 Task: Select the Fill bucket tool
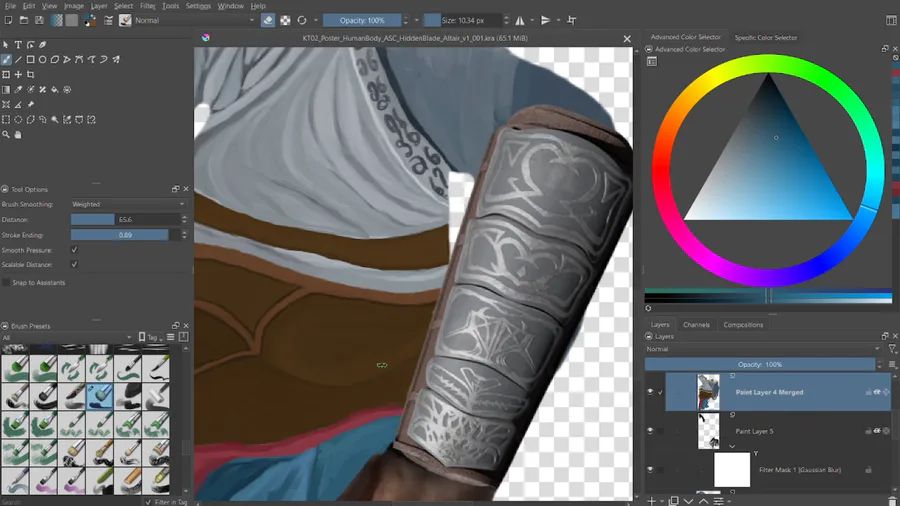55,89
